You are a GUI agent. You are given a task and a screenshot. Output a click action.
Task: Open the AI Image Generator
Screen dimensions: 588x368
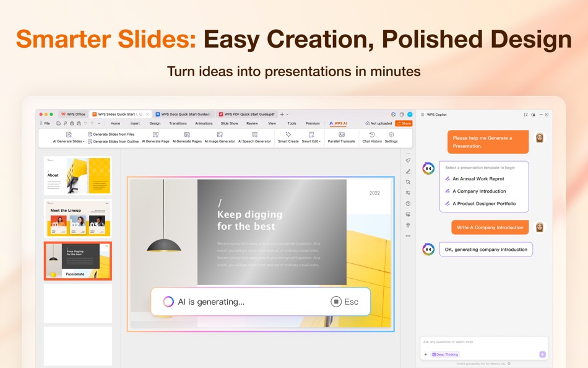[220, 138]
